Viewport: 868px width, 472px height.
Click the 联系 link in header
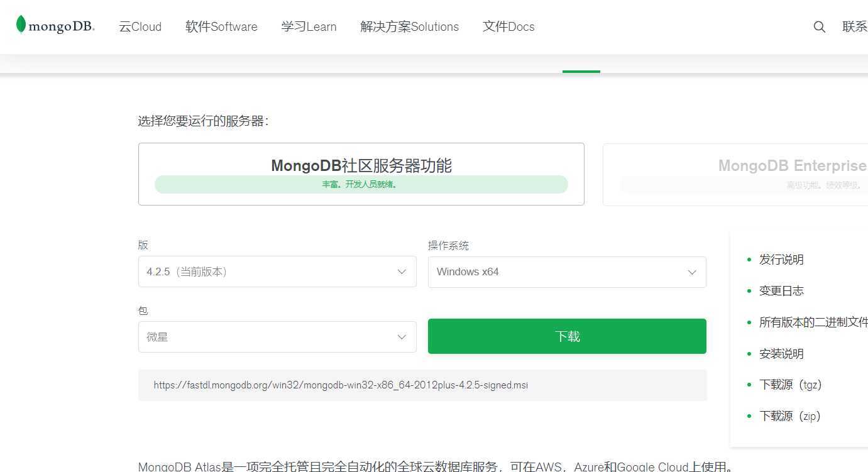click(x=855, y=27)
